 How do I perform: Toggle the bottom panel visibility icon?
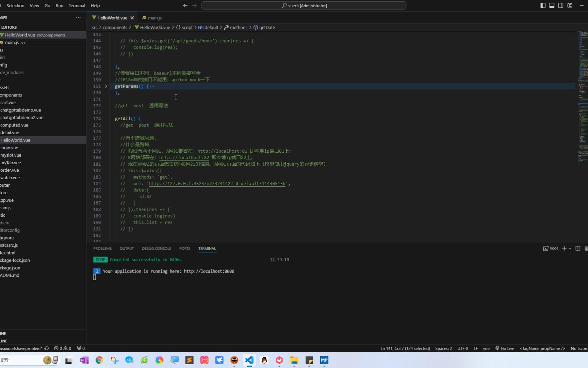tap(552, 5)
